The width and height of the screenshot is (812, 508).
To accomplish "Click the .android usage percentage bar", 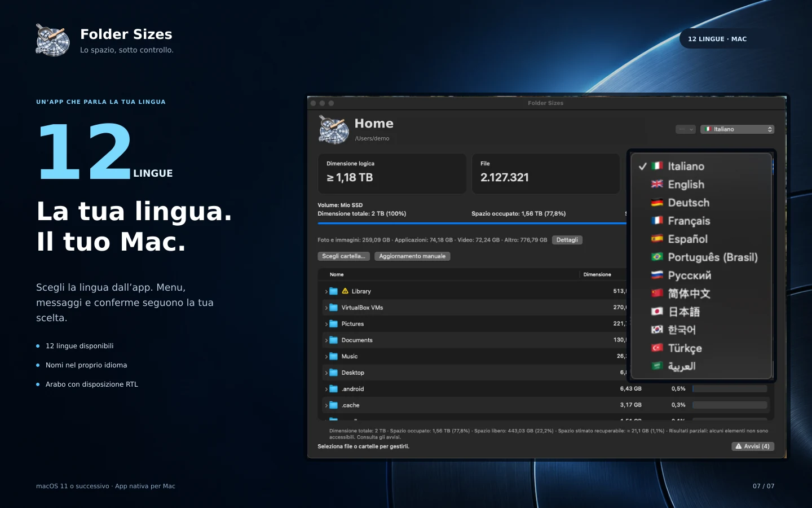I will [730, 389].
